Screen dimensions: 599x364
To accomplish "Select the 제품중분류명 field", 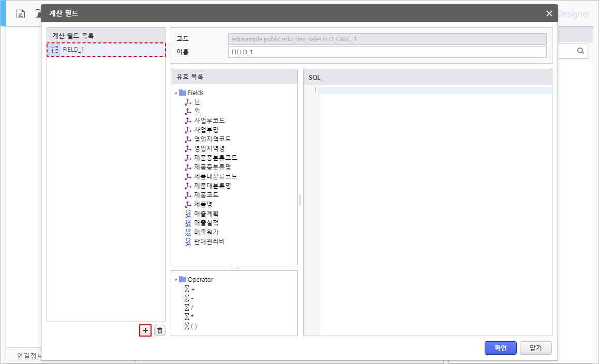I will (x=213, y=167).
